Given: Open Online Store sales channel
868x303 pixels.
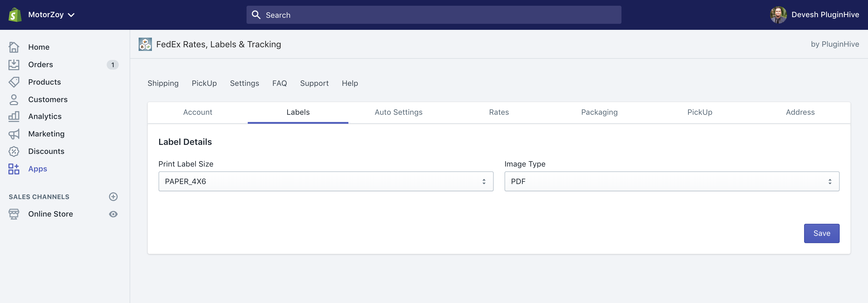Looking at the screenshot, I should (51, 214).
